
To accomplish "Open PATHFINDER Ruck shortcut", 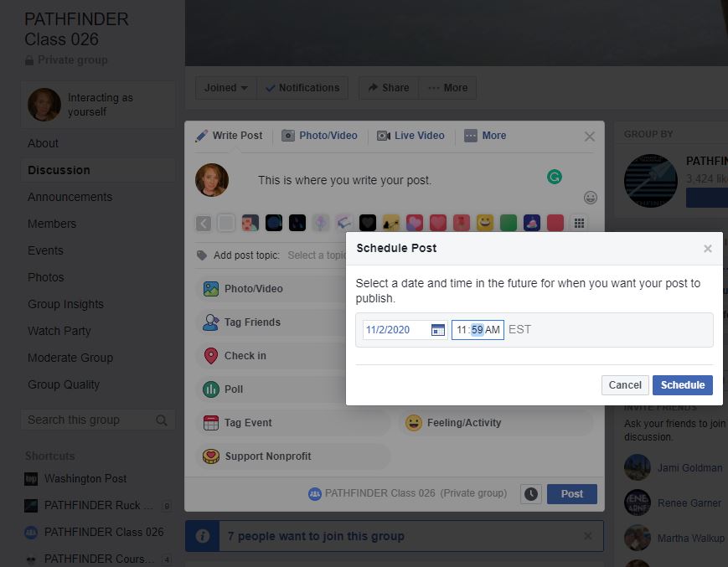I will (88, 505).
